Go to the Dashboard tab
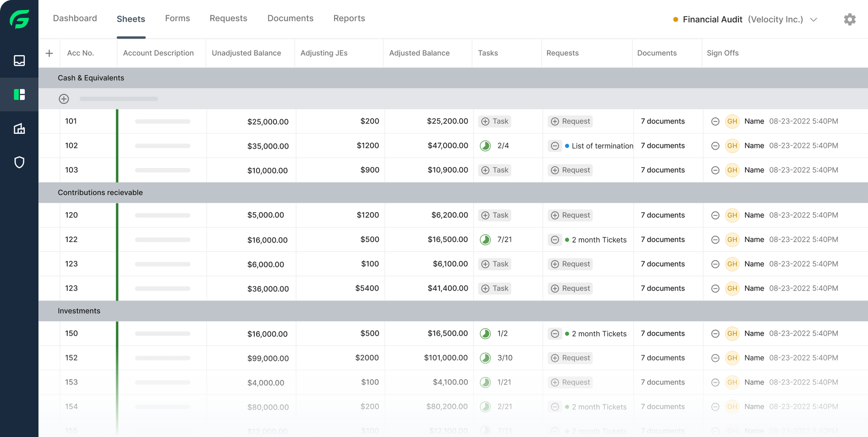Screen dimensions: 868x437 pos(75,18)
